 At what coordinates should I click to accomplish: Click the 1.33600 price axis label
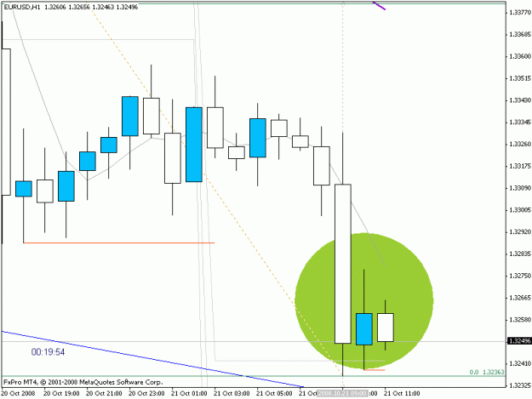(x=520, y=56)
